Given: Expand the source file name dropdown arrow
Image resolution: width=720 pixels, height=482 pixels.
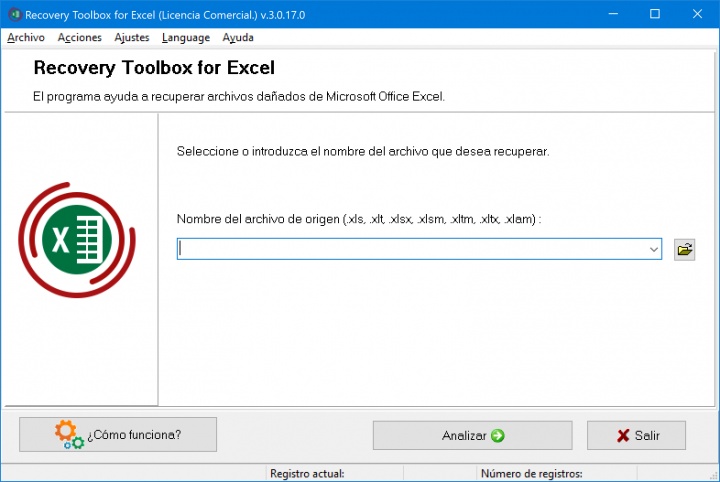Looking at the screenshot, I should point(654,249).
